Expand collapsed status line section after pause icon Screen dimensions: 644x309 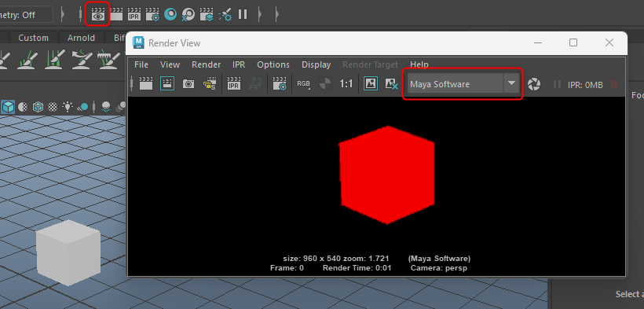point(259,14)
